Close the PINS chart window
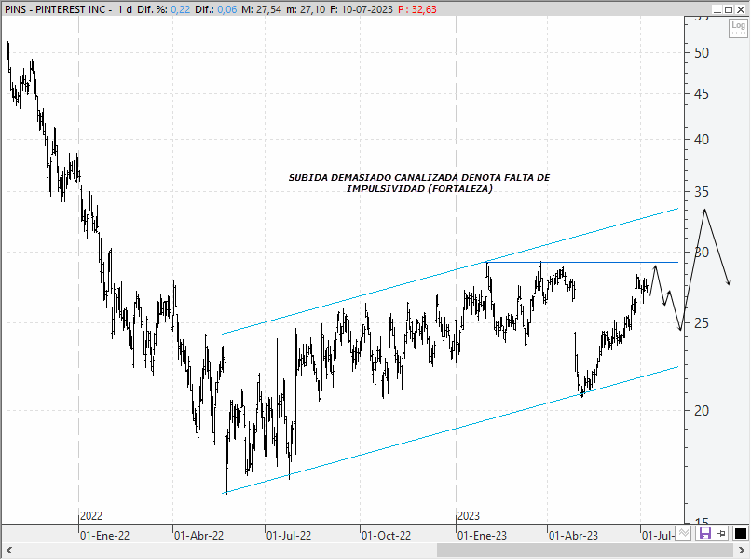 [x=741, y=9]
